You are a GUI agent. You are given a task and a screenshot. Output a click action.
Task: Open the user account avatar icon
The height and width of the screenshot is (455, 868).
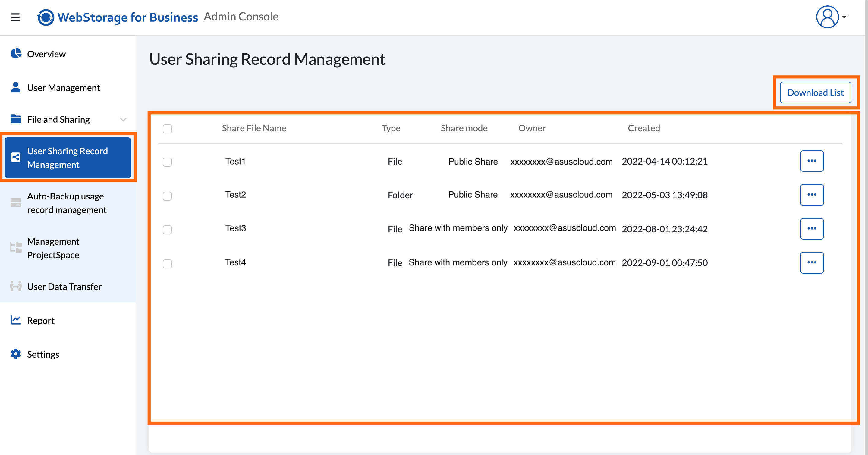tap(827, 17)
